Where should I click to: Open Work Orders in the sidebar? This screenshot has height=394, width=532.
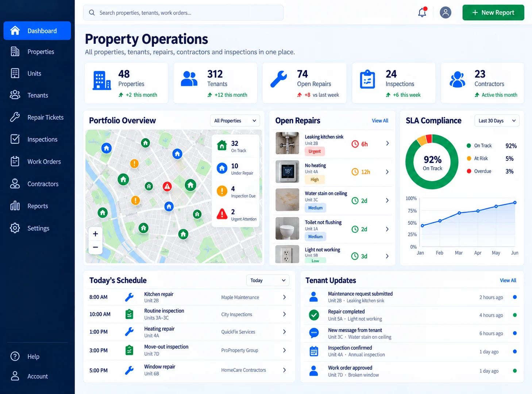[37, 161]
